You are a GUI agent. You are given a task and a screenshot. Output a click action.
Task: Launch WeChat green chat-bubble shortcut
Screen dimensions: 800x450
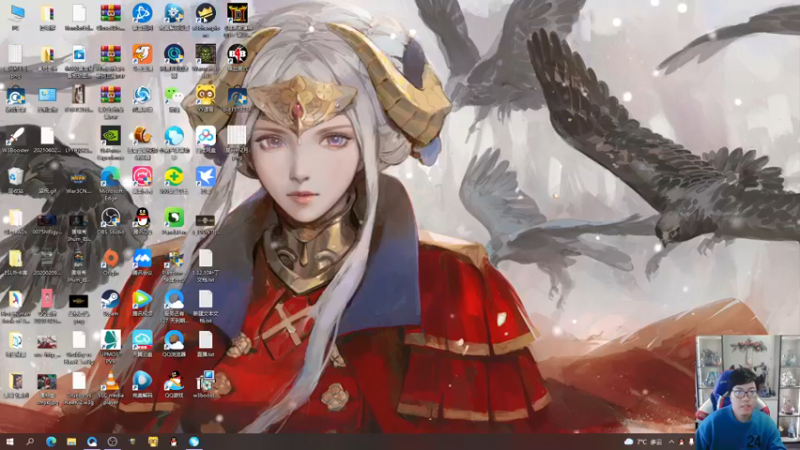click(x=174, y=95)
